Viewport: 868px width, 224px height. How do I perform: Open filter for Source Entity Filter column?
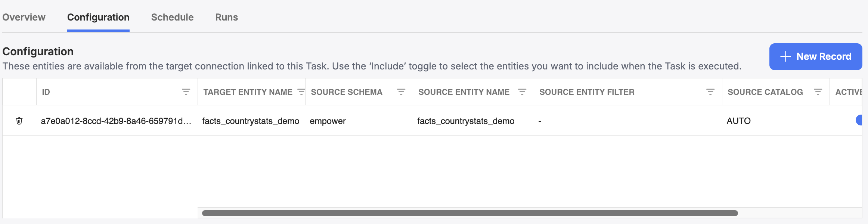tap(710, 92)
